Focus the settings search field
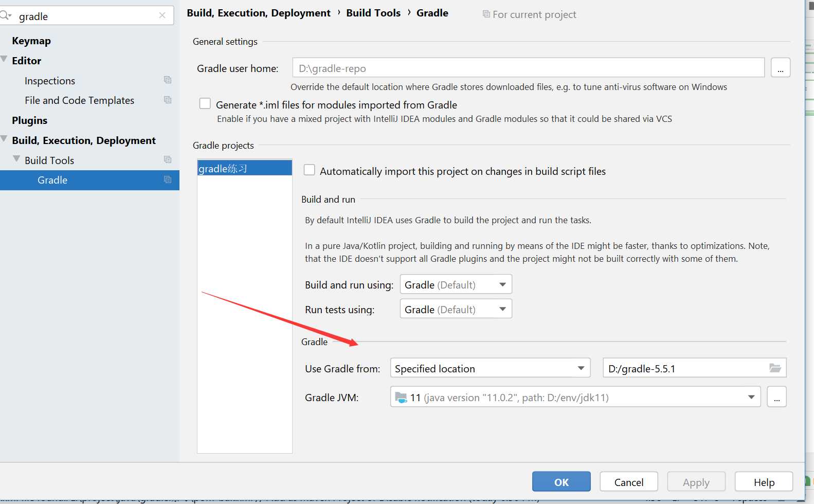The image size is (814, 504). pyautogui.click(x=86, y=16)
